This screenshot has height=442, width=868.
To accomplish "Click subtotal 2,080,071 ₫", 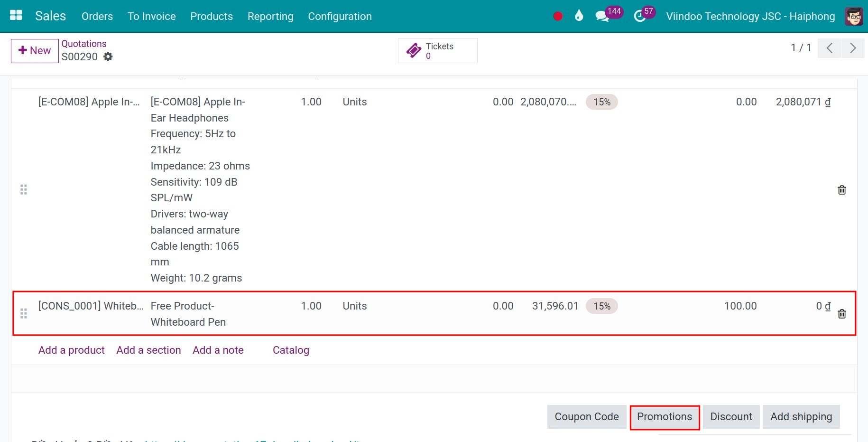I will coord(803,102).
